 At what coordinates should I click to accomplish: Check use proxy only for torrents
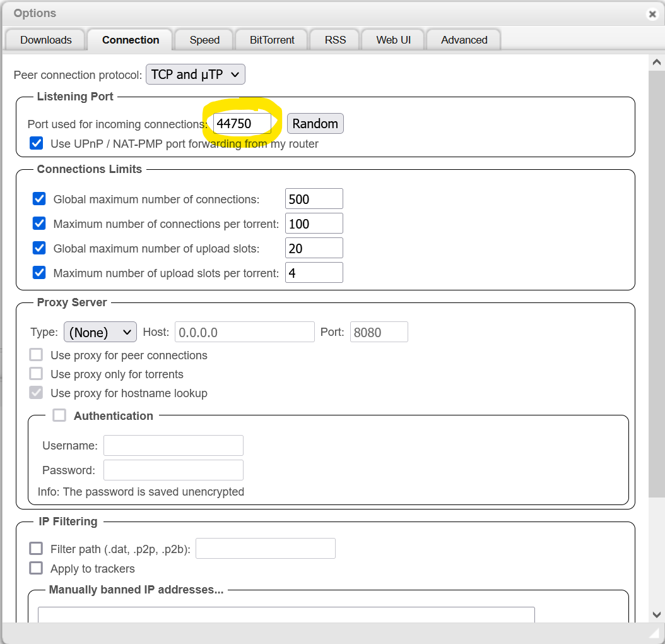pos(36,373)
